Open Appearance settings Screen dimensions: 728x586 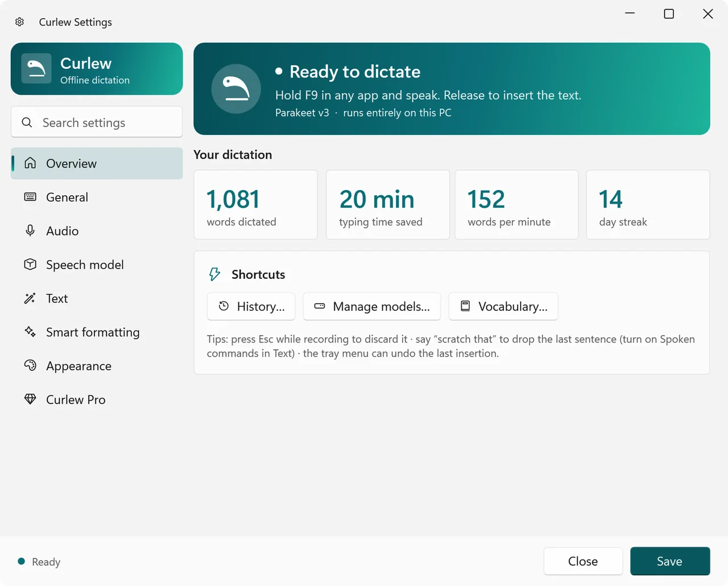click(97, 365)
